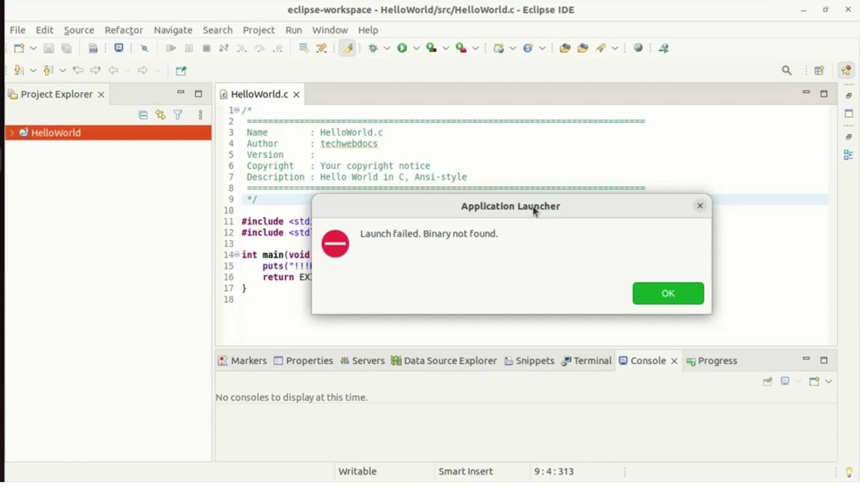Toggle Link with Editor in Project Explorer

coord(161,115)
